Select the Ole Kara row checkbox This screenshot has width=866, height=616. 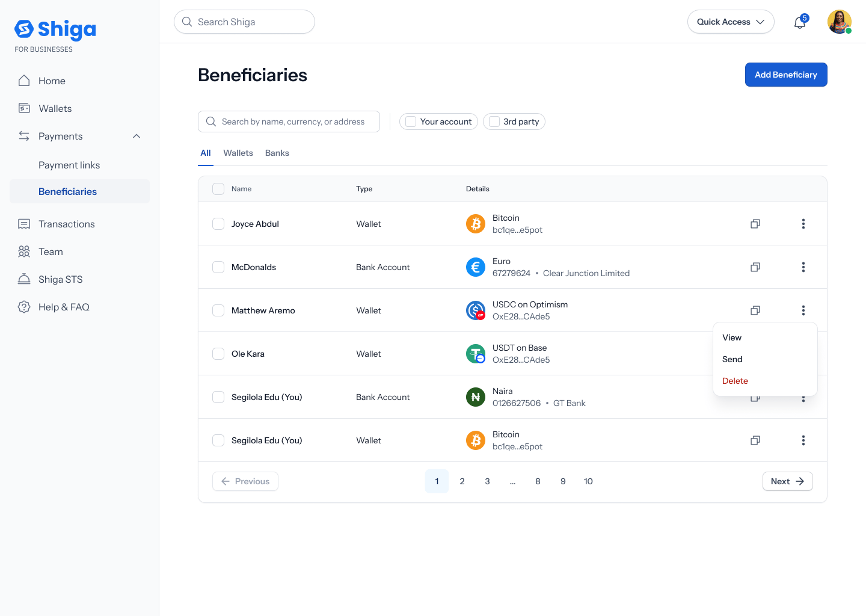[x=218, y=354]
